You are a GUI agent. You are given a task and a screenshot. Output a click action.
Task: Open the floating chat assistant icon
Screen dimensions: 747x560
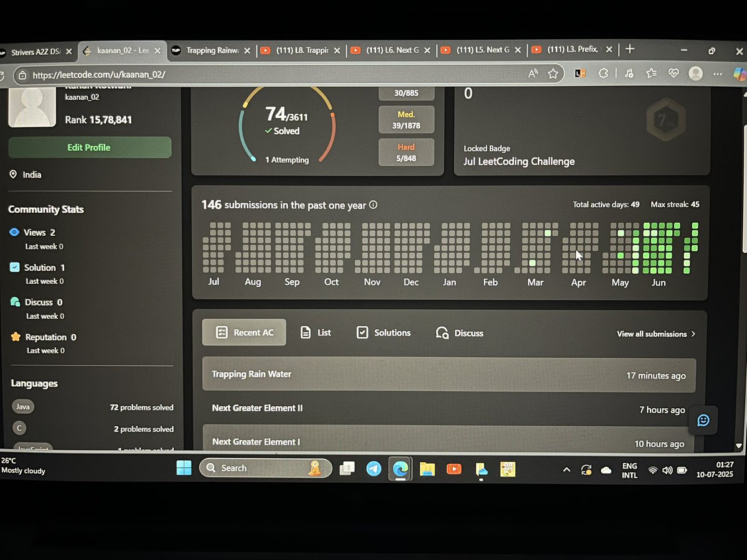[703, 420]
